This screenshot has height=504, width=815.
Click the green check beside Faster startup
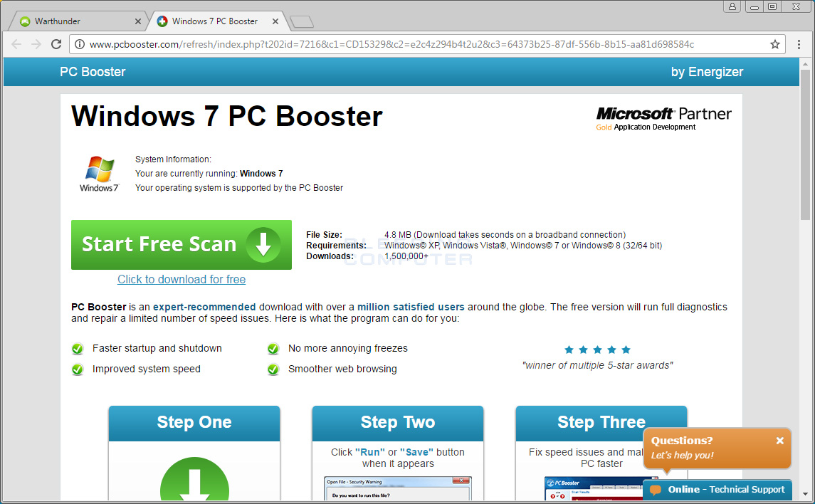tap(78, 349)
